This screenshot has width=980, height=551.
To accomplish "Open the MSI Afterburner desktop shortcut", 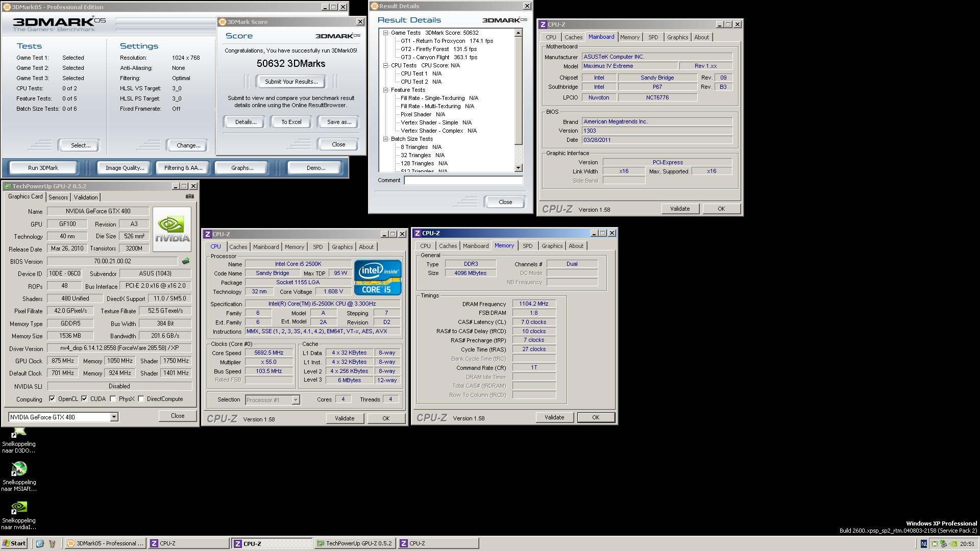I will [x=19, y=469].
